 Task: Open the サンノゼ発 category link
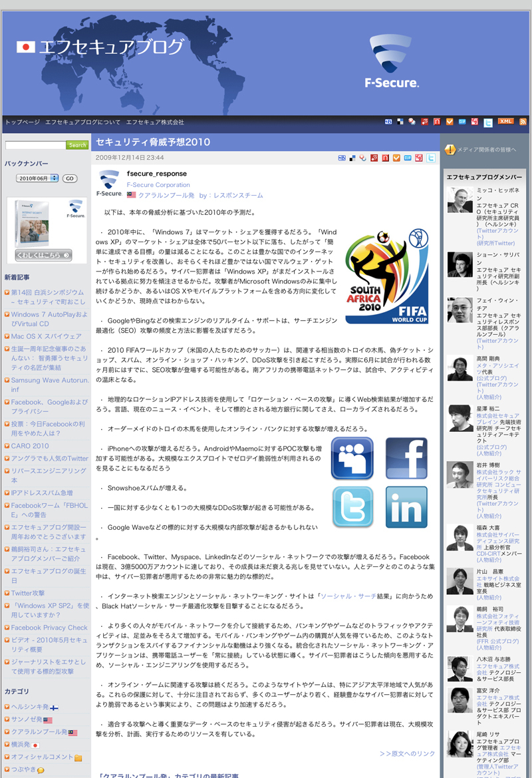click(x=27, y=719)
